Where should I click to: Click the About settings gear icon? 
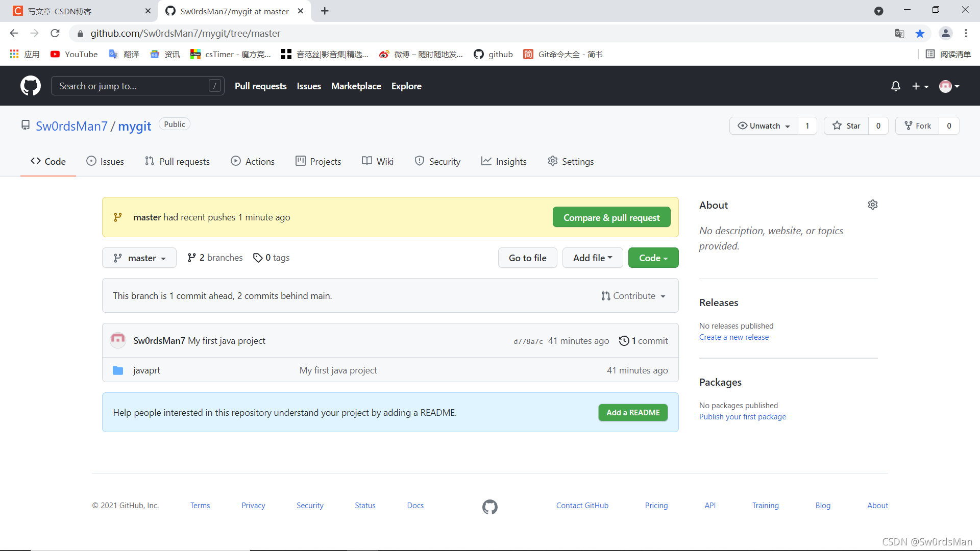873,205
